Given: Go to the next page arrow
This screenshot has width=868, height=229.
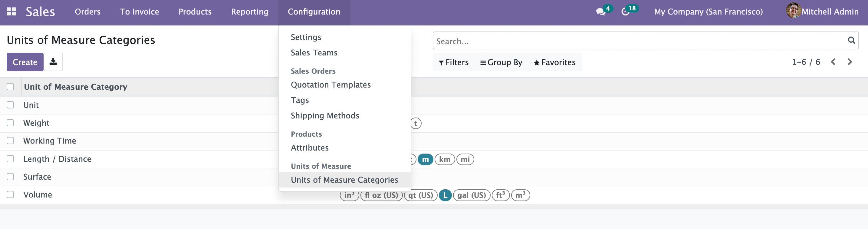Looking at the screenshot, I should tap(850, 62).
